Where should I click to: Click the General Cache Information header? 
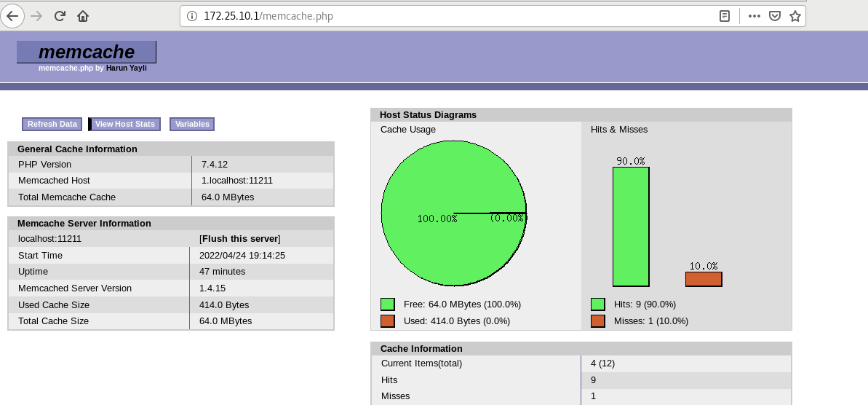coord(171,149)
